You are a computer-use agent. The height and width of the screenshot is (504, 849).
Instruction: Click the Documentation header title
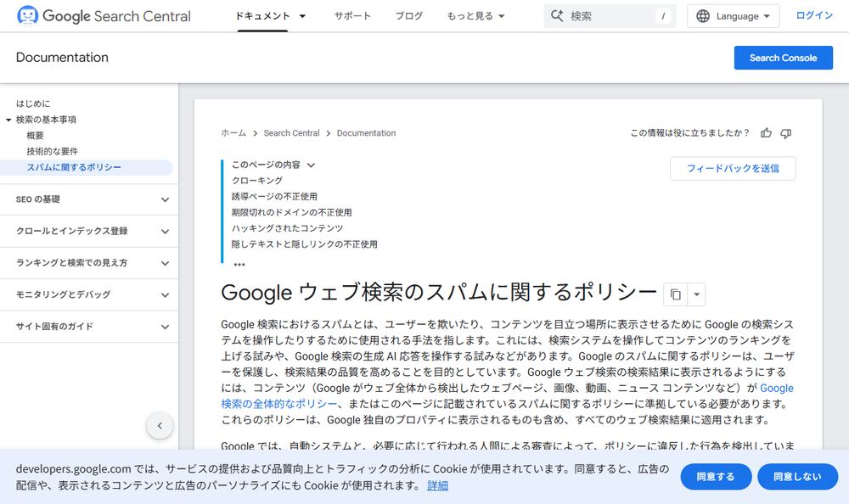[x=62, y=58]
